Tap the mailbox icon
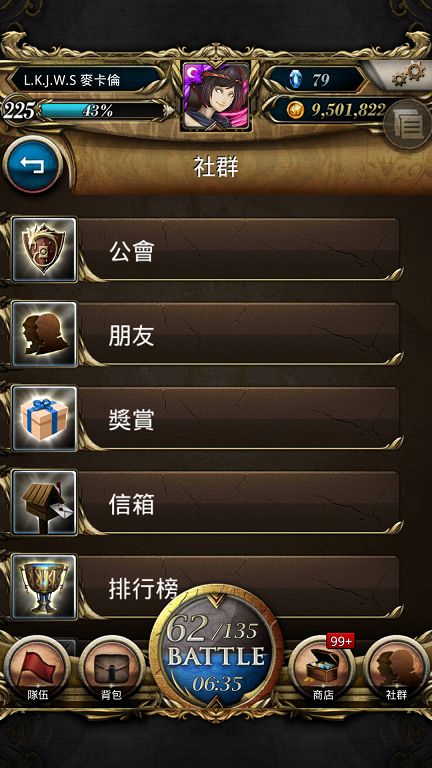This screenshot has width=432, height=768. point(44,503)
